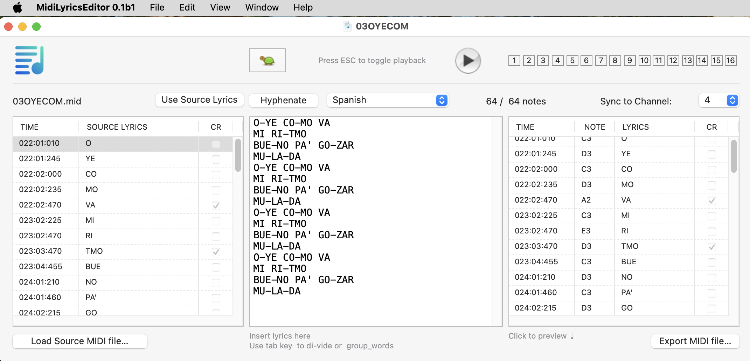Toggle channel 16 box

731,60
